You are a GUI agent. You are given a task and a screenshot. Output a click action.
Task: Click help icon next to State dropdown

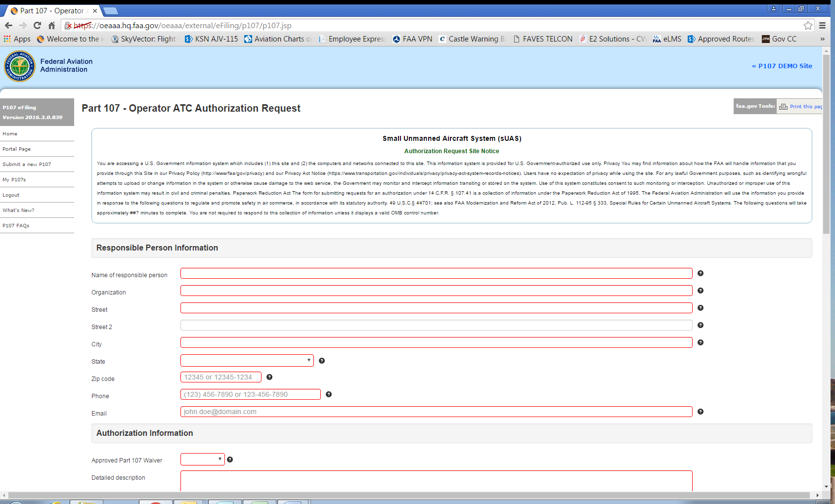click(x=322, y=361)
